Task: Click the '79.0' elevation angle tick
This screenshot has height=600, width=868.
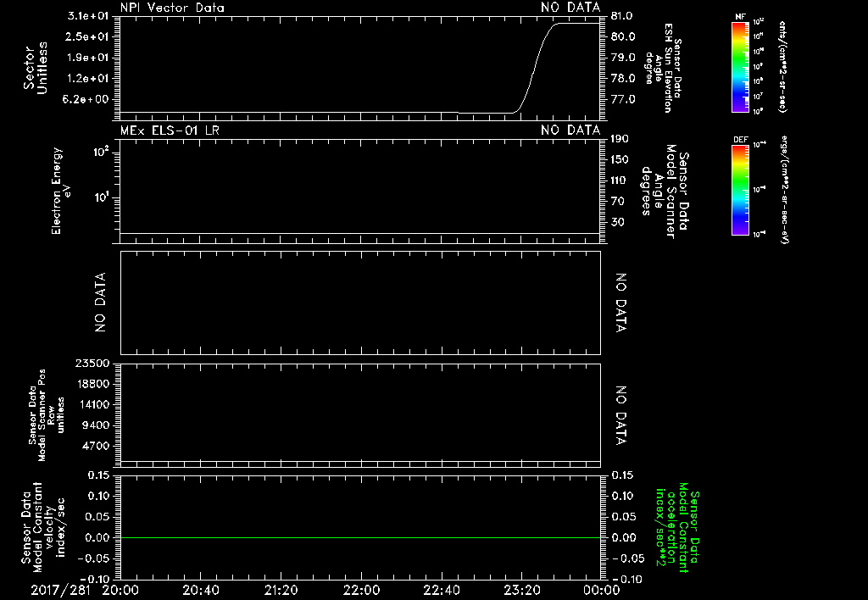Action: coord(623,58)
